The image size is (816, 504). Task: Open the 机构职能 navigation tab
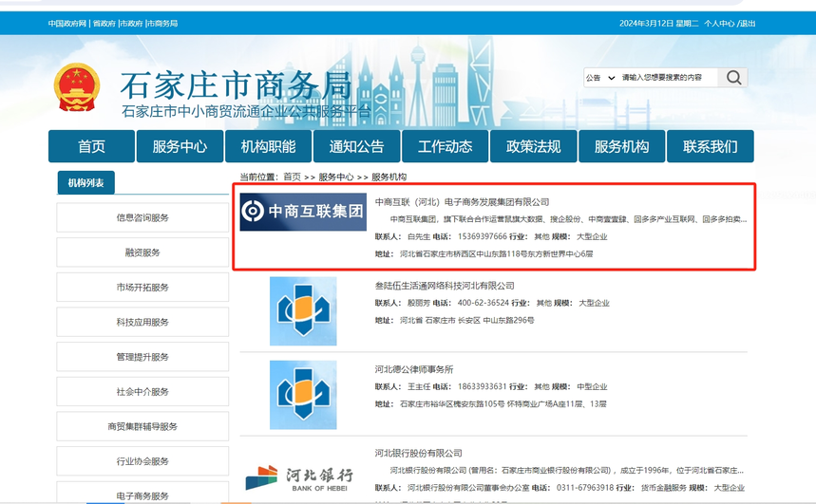click(x=269, y=146)
